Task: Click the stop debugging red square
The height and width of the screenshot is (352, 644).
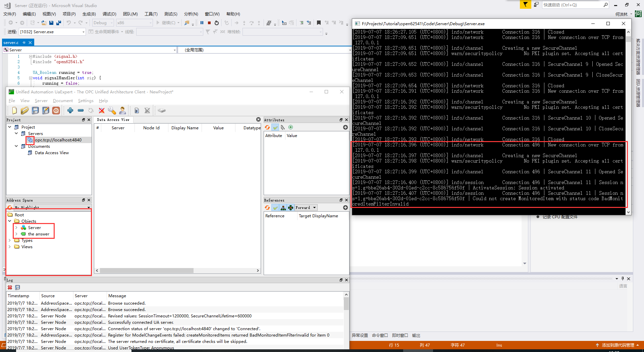Action: click(209, 23)
